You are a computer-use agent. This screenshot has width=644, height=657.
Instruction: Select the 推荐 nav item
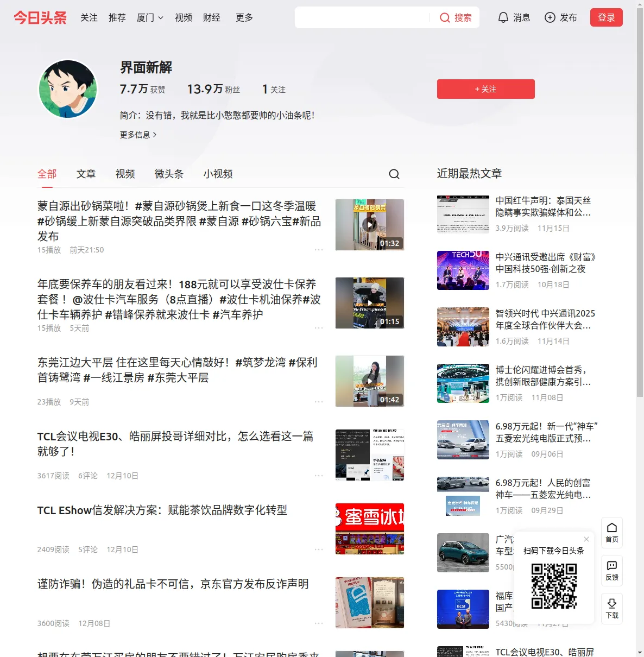click(117, 17)
